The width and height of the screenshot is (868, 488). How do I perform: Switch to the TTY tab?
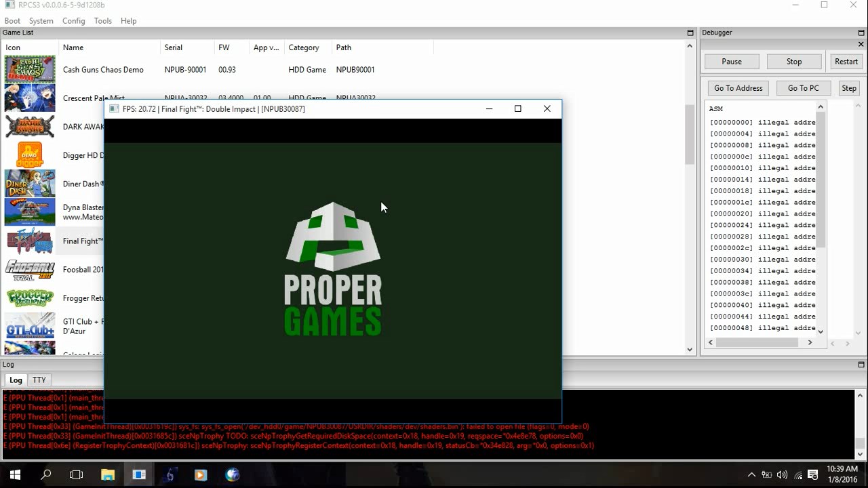pyautogui.click(x=39, y=380)
